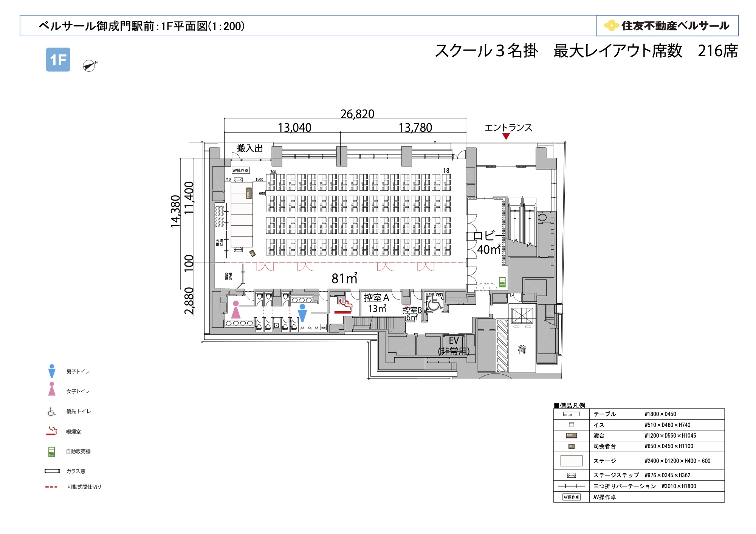Click the green vending machine icon in lobby

tap(502, 282)
